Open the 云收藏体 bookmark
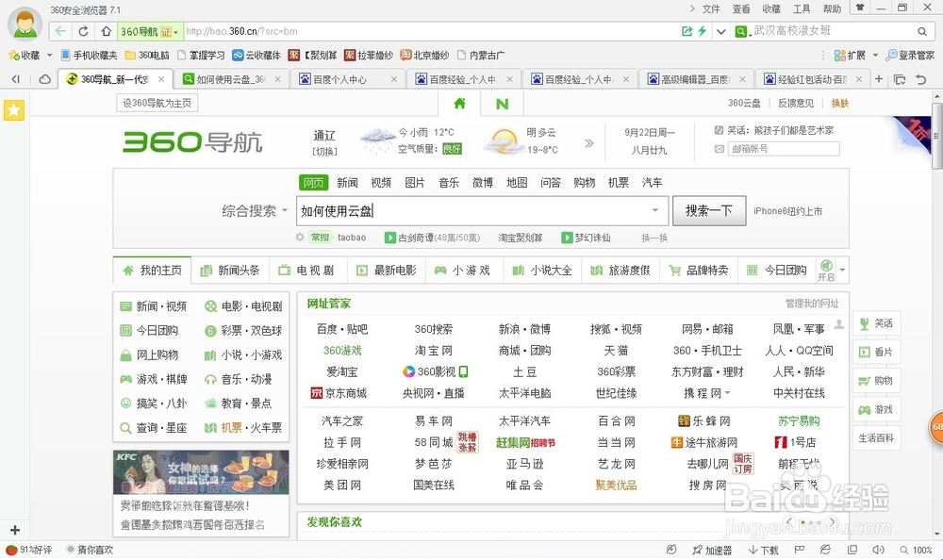 tap(256, 56)
